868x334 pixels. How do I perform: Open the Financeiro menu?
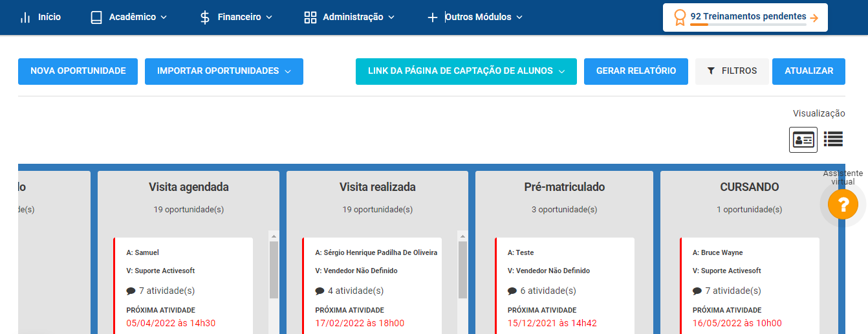coord(236,17)
